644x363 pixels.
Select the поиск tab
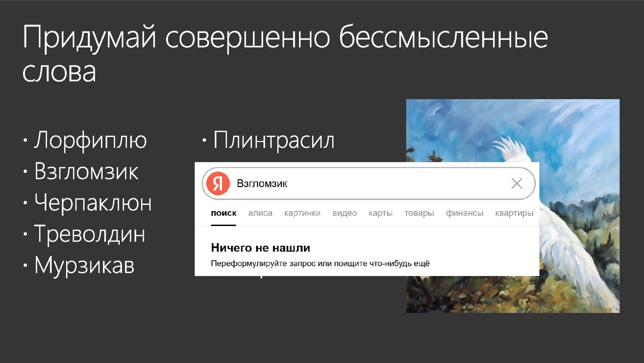point(223,213)
